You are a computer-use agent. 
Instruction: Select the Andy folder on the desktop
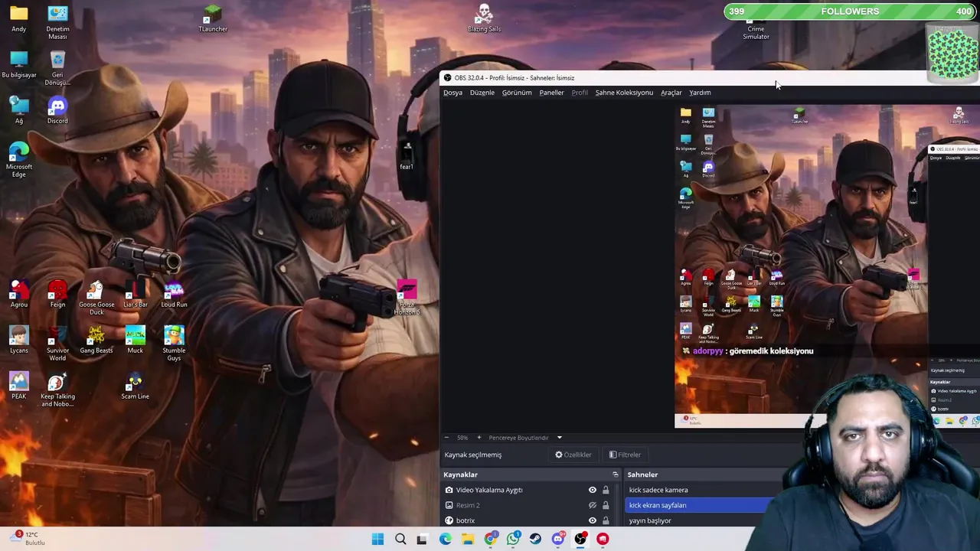pyautogui.click(x=19, y=19)
